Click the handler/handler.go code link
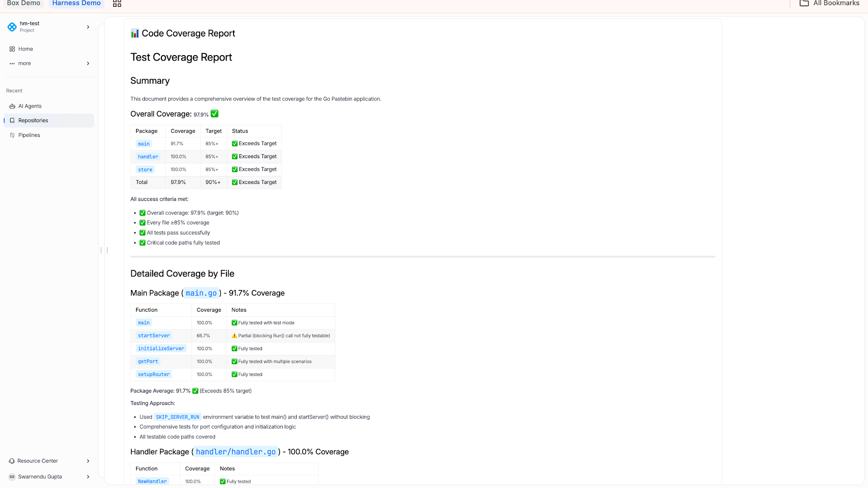The image size is (868, 488). pos(236,452)
